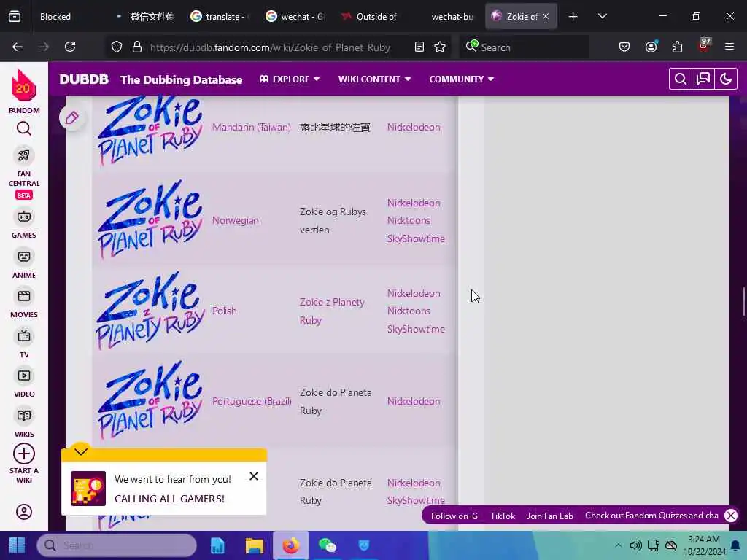747x560 pixels.
Task: Click the Polish Zokie z Planety Ruby logo
Action: click(x=150, y=311)
